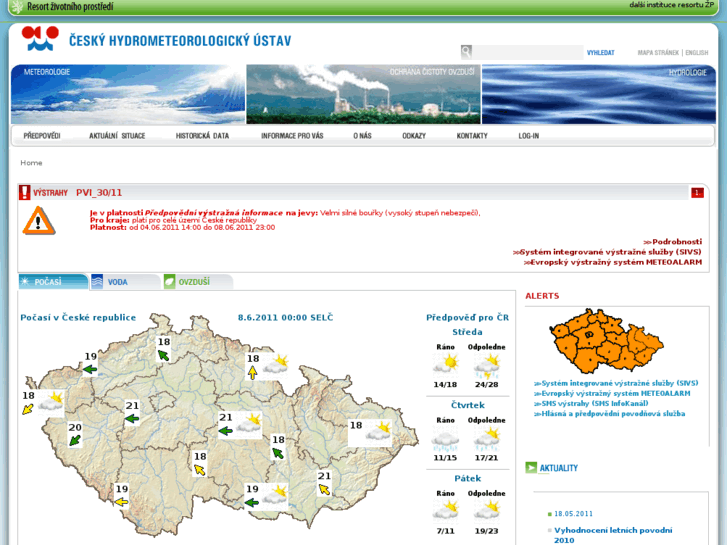Click the Předpověď pro ČR heading
Screen dimensions: 727x545
tap(467, 318)
